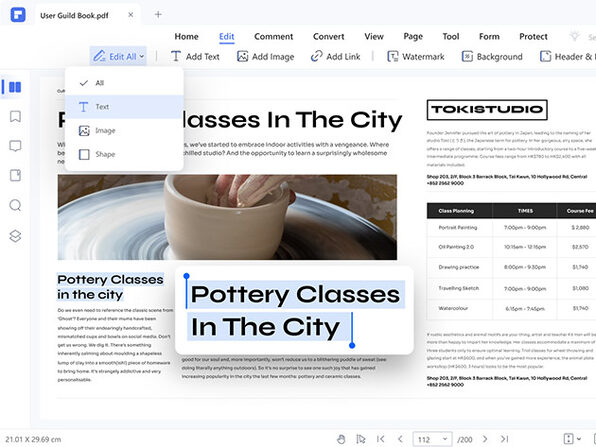Open the Background tool

click(492, 57)
